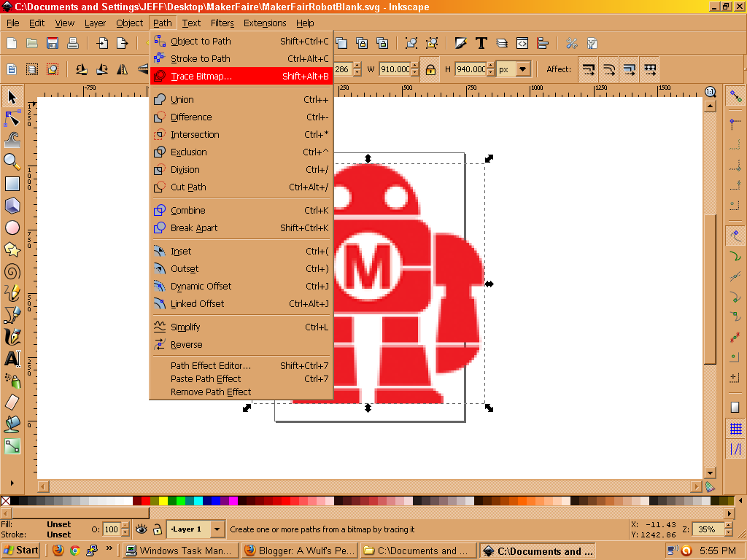Click the H height input field
The height and width of the screenshot is (560, 747).
point(471,69)
